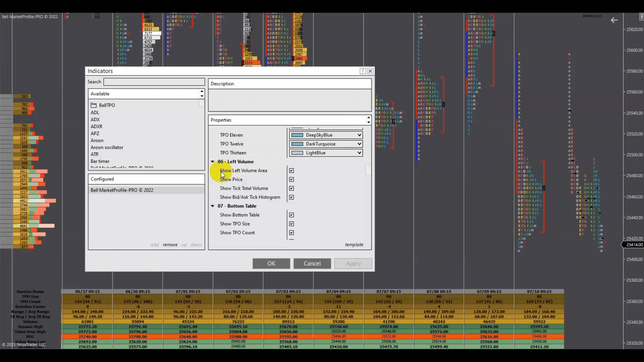Image resolution: width=644 pixels, height=362 pixels.
Task: Select ADX indicator from Available list
Action: point(95,120)
